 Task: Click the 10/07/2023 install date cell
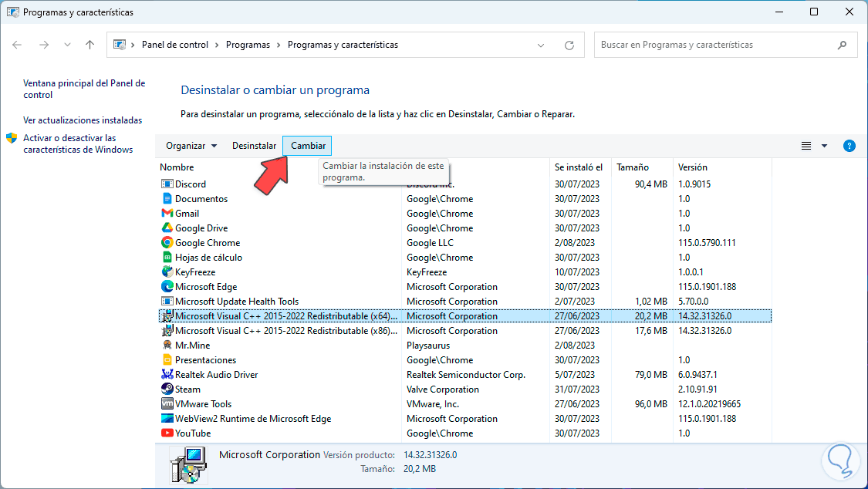click(x=577, y=271)
